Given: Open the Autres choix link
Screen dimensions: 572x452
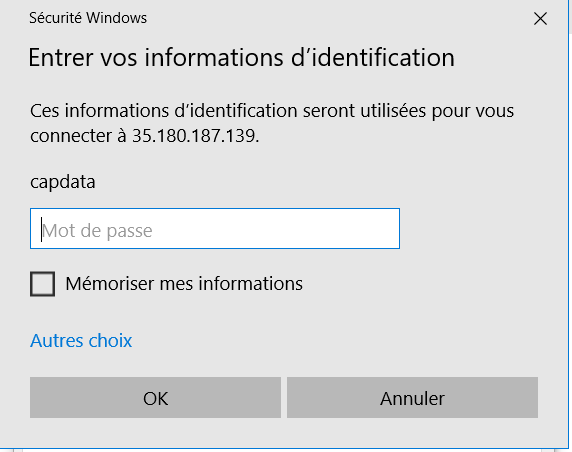Looking at the screenshot, I should tap(81, 340).
